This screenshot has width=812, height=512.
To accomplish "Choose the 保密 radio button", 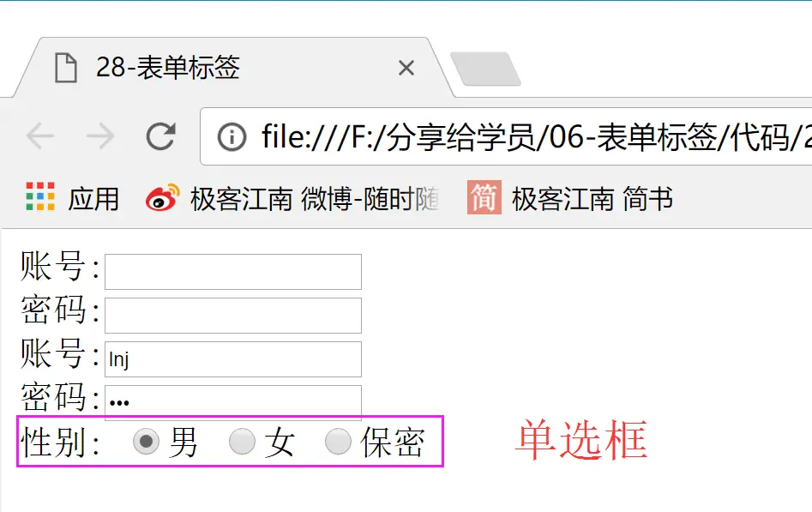I will 338,442.
